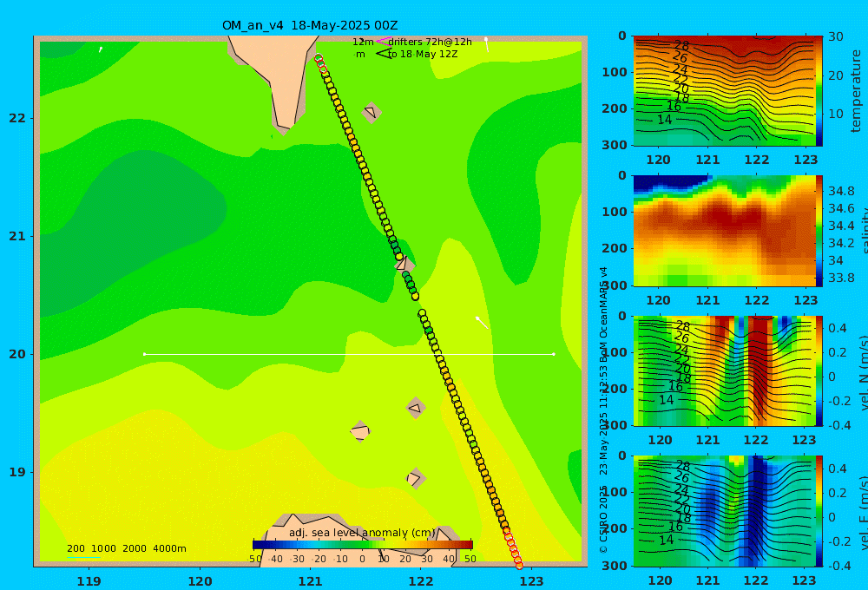Open the temperature depth section panel
This screenshot has width=868, height=590.
tap(724, 91)
